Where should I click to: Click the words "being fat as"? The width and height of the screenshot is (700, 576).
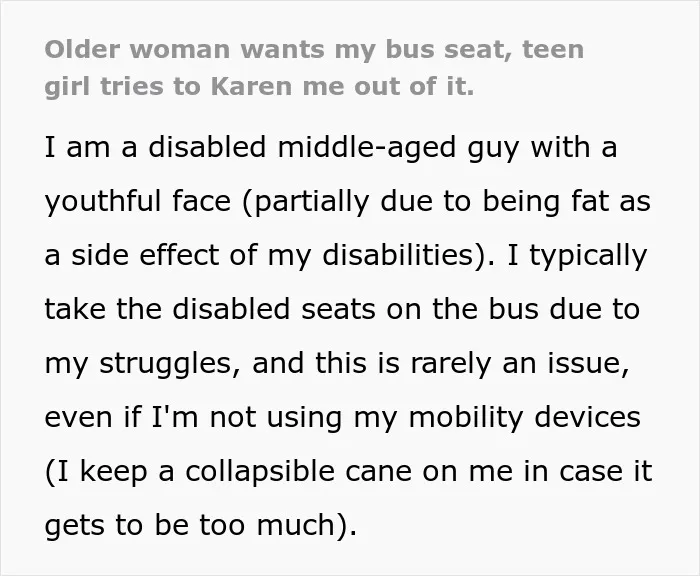point(567,202)
